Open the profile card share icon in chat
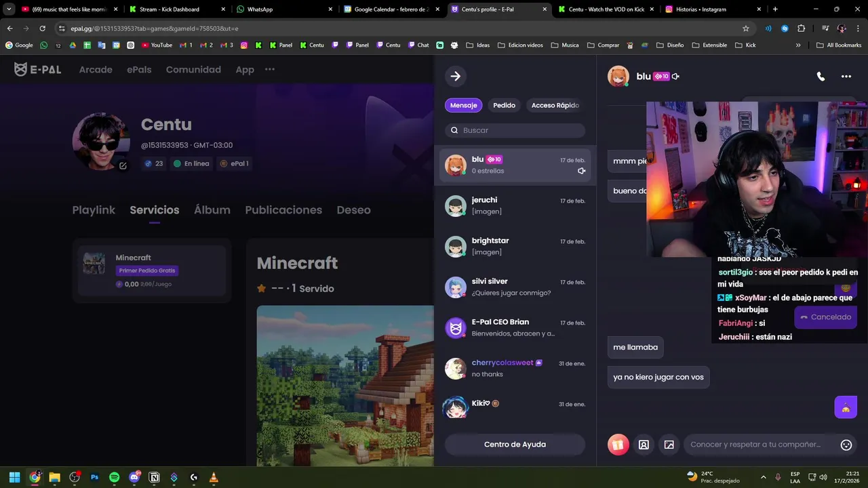The height and width of the screenshot is (488, 868). [644, 445]
